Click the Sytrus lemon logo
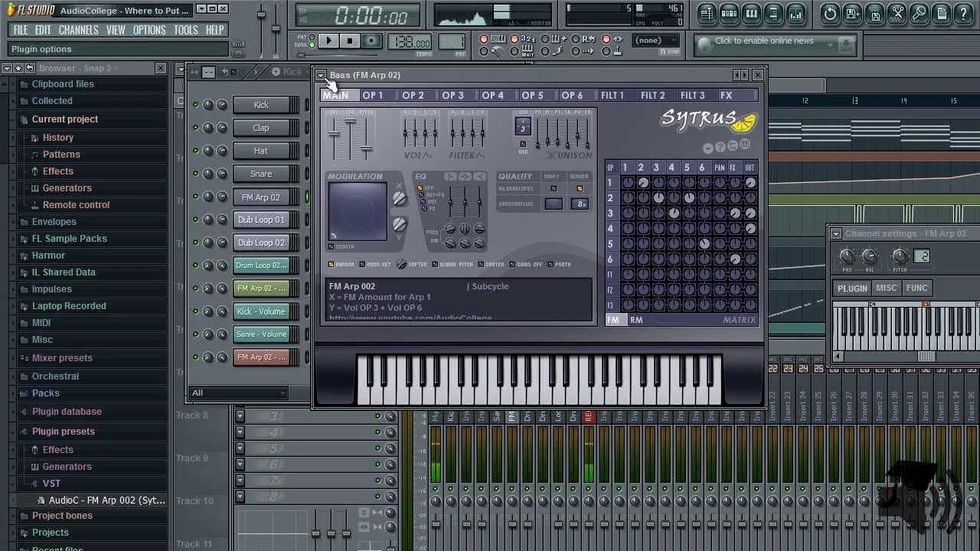 click(745, 122)
